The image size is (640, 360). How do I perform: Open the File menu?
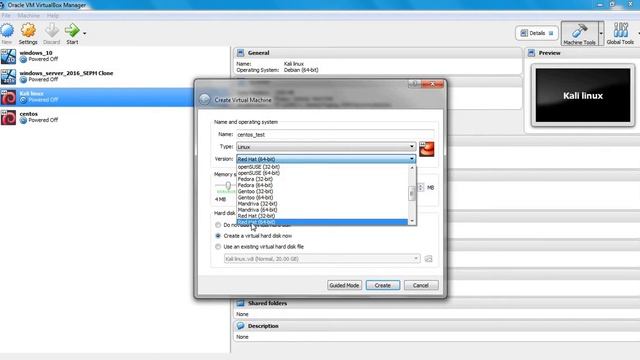6,16
